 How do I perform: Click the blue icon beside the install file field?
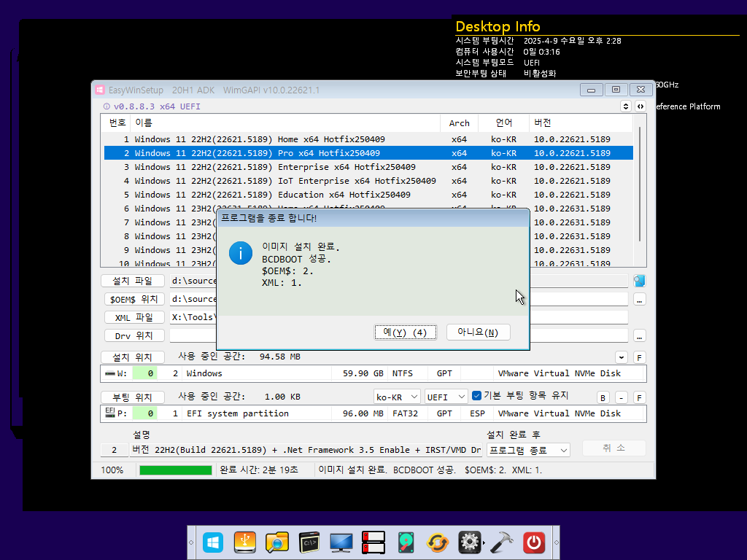coord(639,281)
